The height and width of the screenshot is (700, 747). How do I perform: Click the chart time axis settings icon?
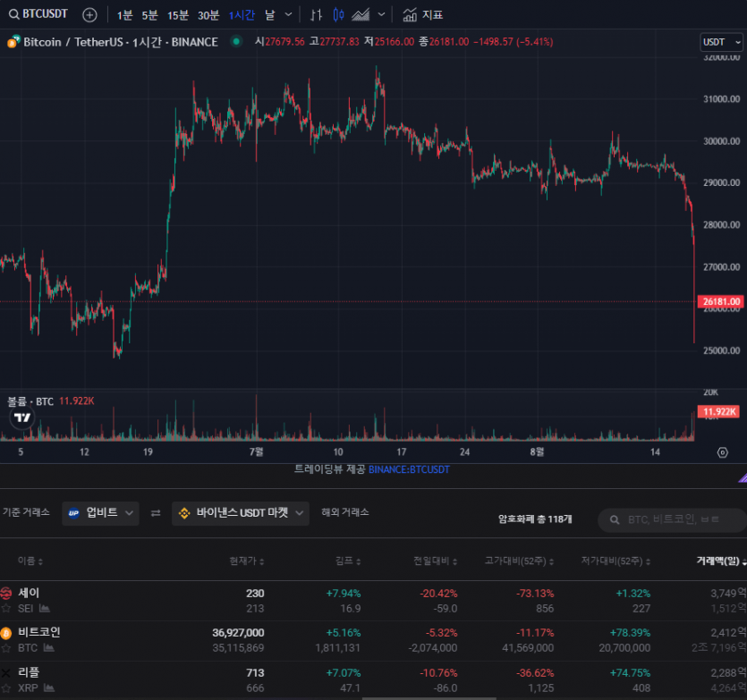coord(723,452)
